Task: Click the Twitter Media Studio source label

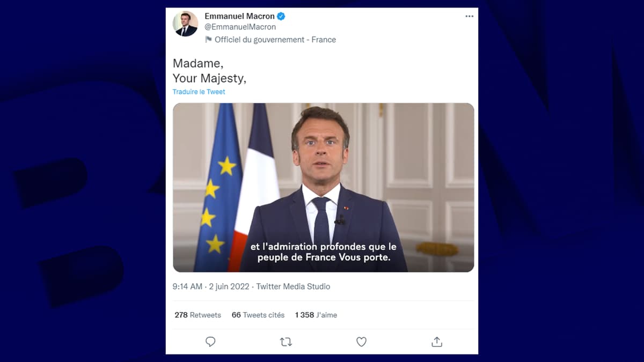Action: pos(293,286)
